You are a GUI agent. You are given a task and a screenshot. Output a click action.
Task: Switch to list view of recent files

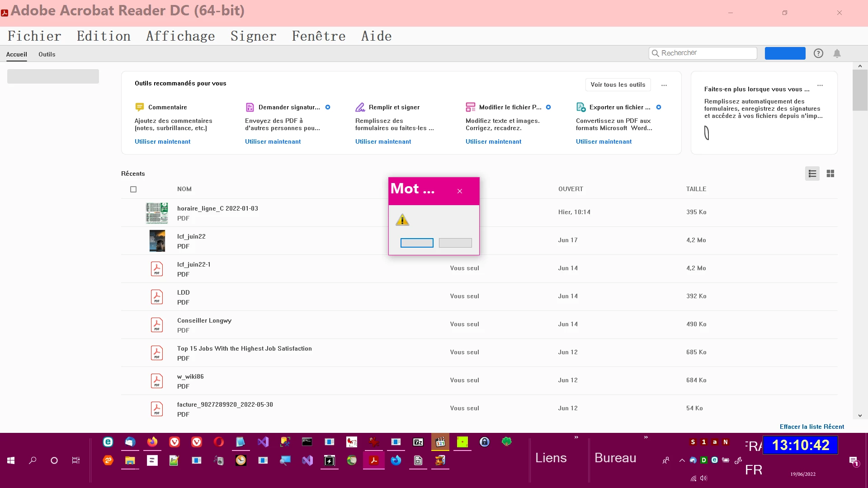click(x=812, y=174)
